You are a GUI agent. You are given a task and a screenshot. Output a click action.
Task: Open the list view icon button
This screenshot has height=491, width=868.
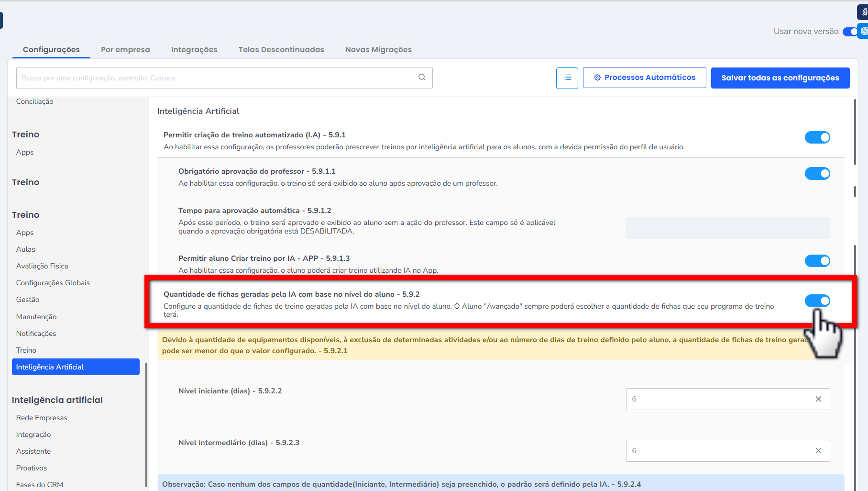point(567,78)
